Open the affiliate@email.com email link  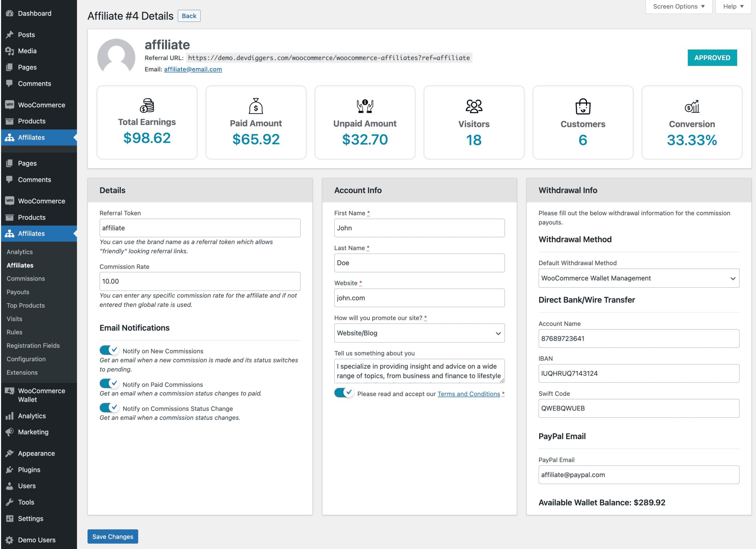193,69
